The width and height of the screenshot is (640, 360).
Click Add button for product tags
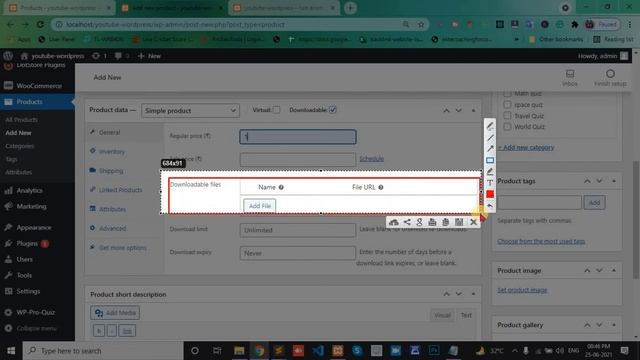point(594,202)
